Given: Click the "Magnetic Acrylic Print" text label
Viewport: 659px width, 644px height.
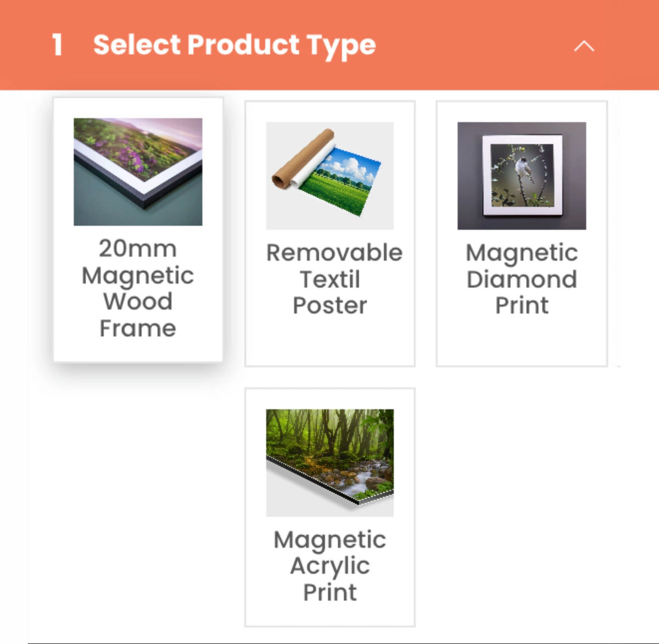Looking at the screenshot, I should click(x=330, y=565).
